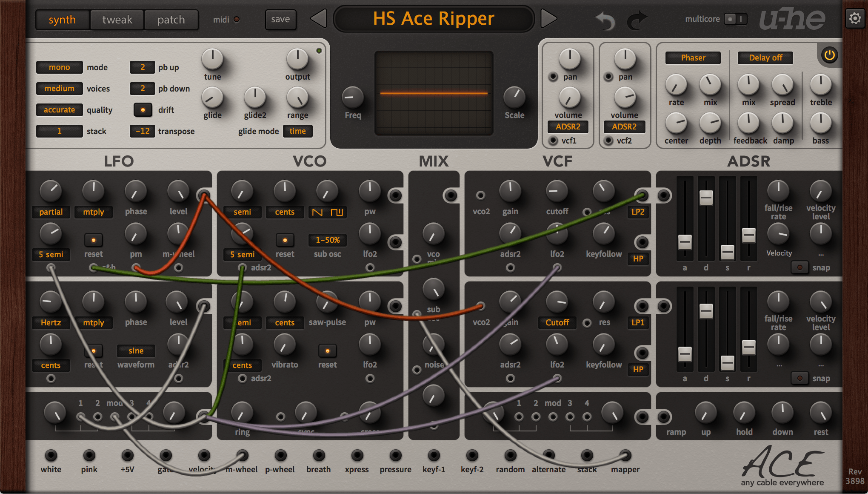
Task: Click the MIX section output jack
Action: [451, 195]
